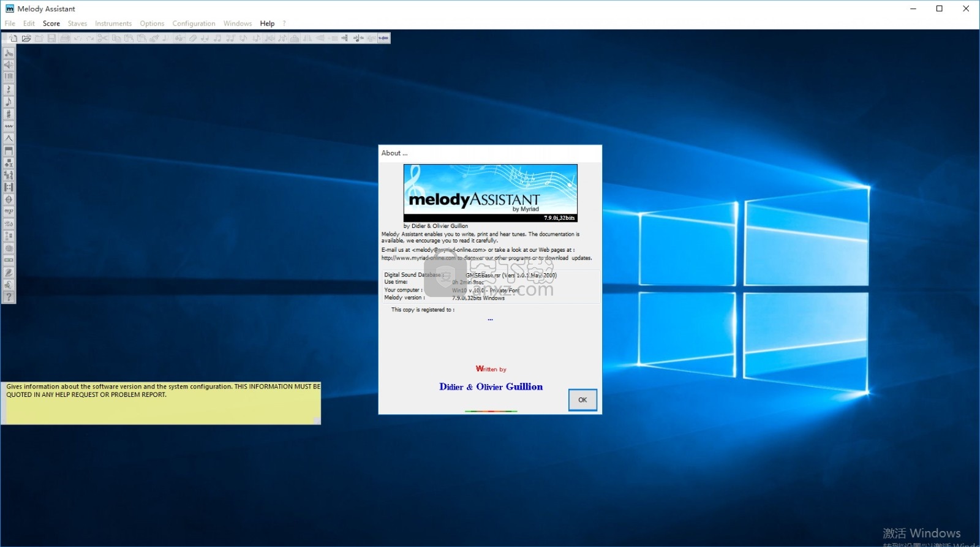Open the vertical bar lines palette icon
The height and width of the screenshot is (547, 980).
coord(9,77)
